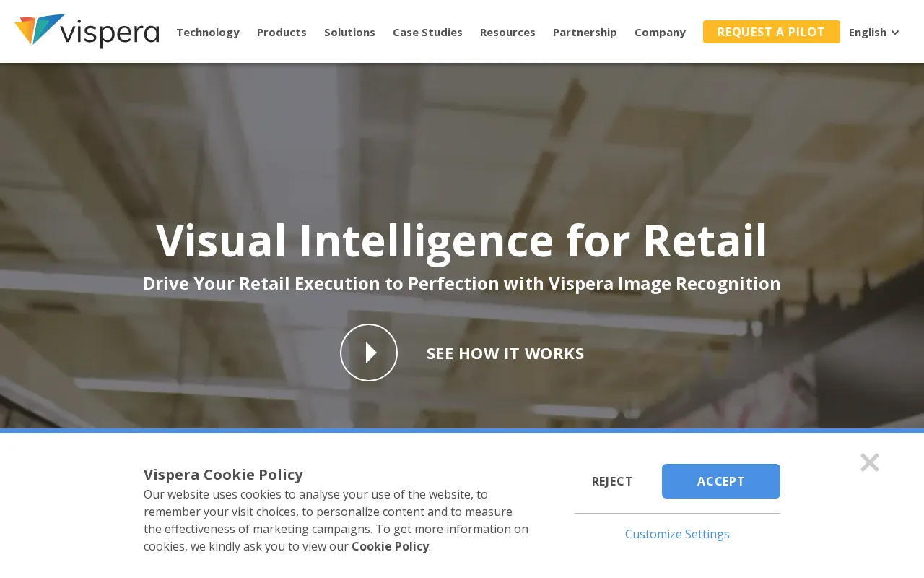924x578 pixels.
Task: Open Customize Settings for cookies
Action: tap(677, 534)
